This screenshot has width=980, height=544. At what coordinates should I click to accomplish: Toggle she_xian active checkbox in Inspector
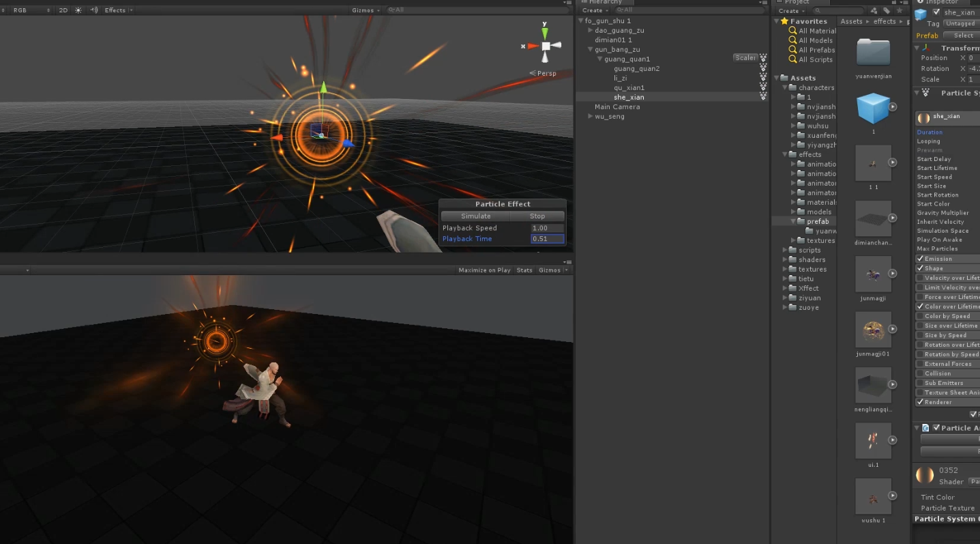936,12
